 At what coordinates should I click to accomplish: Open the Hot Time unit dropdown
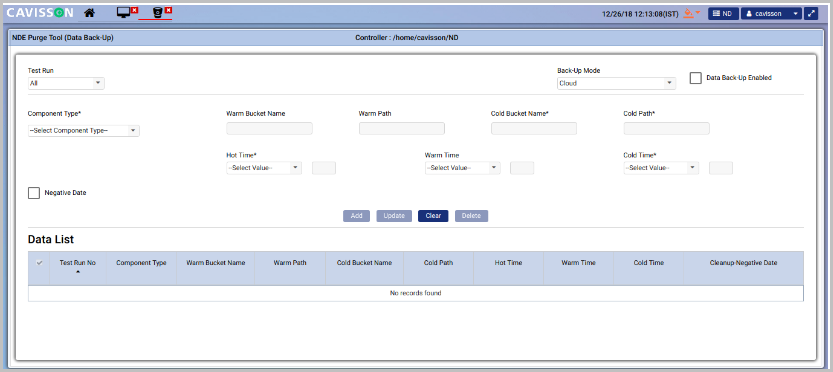tap(264, 168)
